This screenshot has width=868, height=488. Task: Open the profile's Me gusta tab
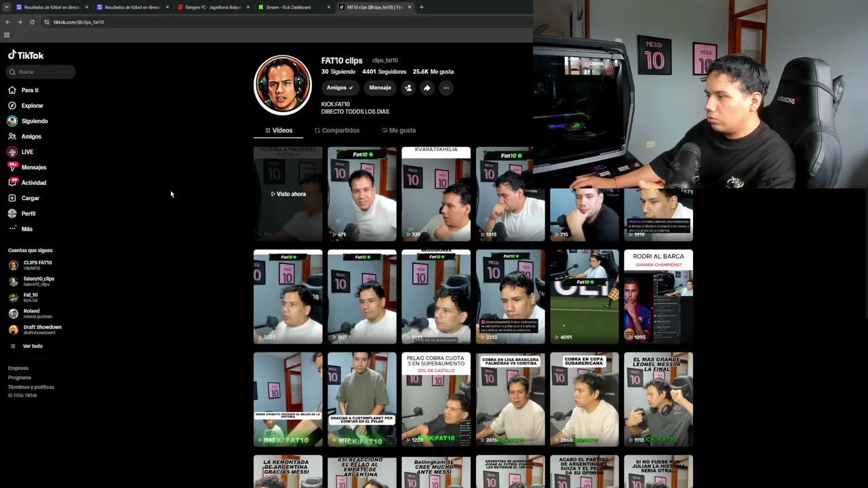tap(399, 130)
